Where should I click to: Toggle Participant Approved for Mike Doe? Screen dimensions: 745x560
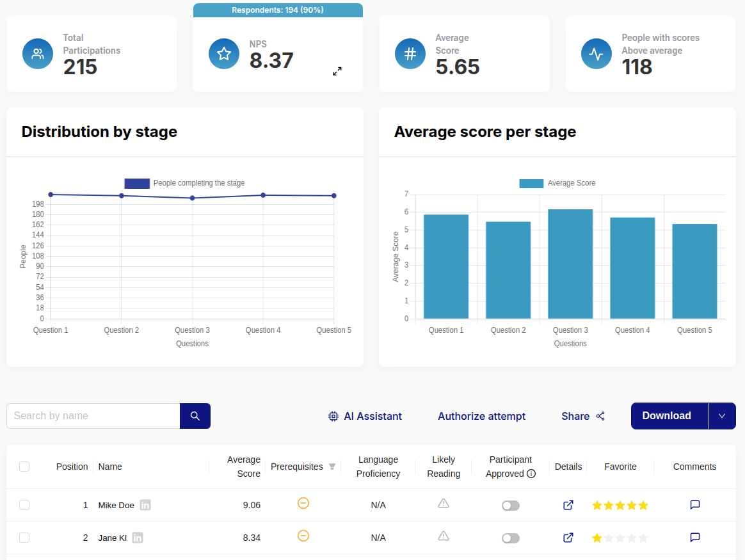511,506
